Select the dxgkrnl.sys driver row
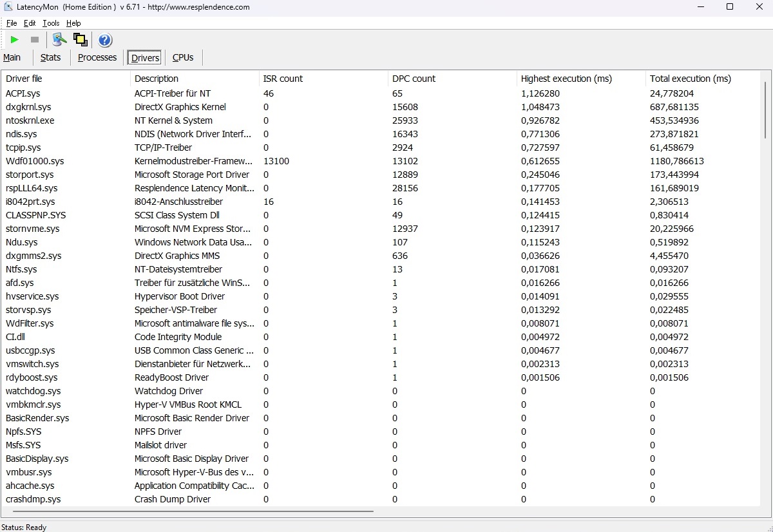Image resolution: width=773 pixels, height=532 pixels. (x=28, y=107)
